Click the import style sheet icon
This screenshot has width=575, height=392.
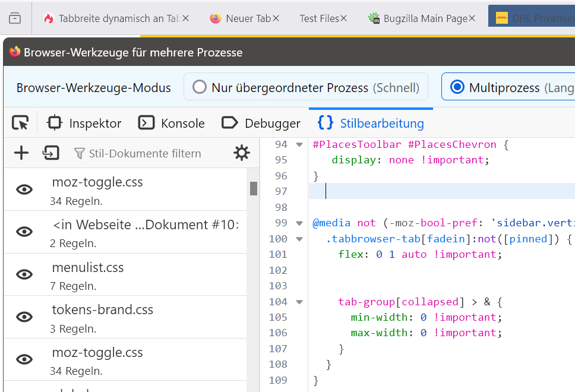(50, 153)
